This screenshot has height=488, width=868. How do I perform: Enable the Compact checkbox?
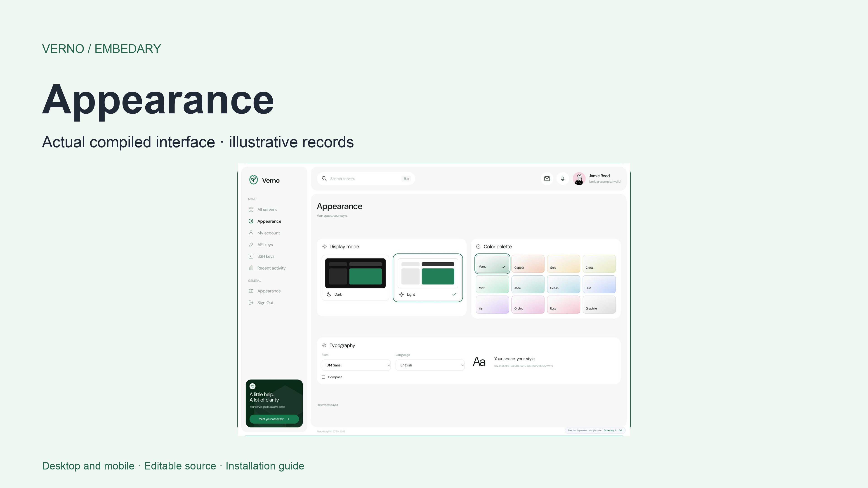323,377
